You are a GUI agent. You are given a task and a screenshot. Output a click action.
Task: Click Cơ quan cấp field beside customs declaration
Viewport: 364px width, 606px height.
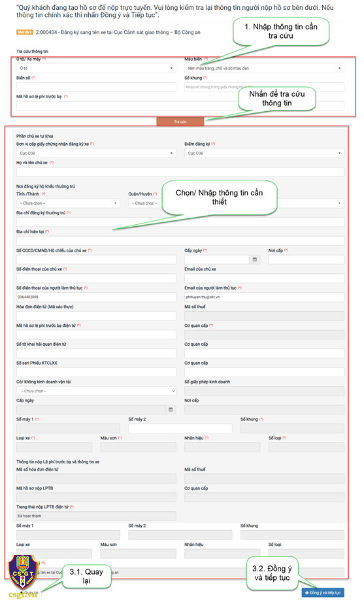point(264,354)
